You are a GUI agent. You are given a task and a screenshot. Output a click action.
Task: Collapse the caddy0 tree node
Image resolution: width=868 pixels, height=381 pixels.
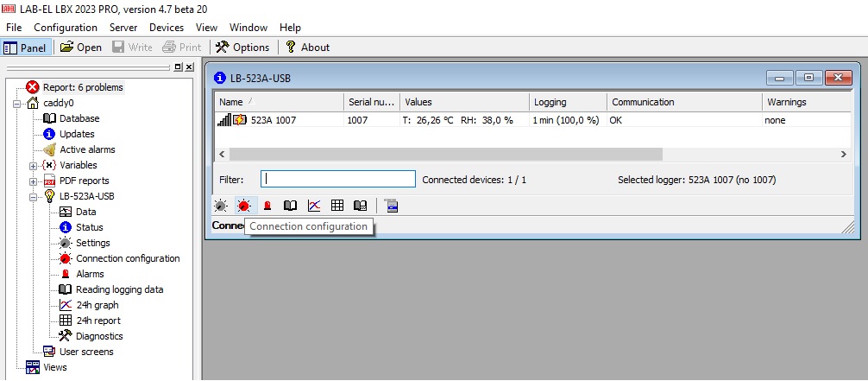pyautogui.click(x=16, y=103)
